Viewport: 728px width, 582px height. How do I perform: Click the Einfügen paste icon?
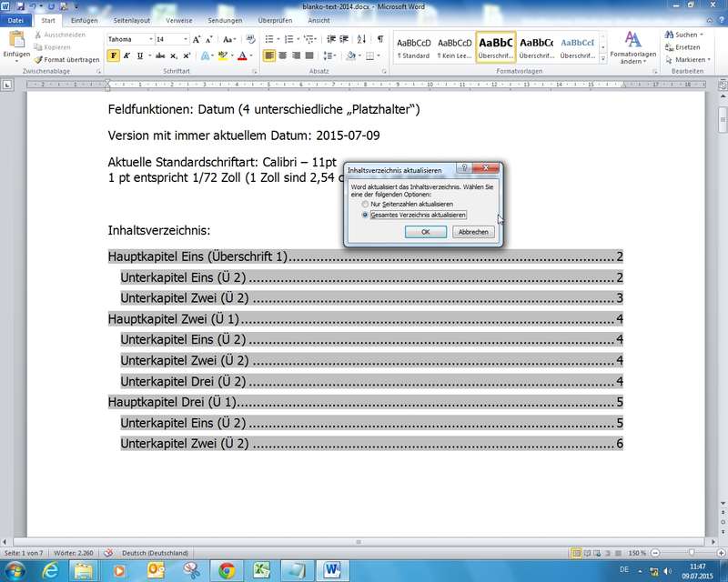[x=16, y=40]
